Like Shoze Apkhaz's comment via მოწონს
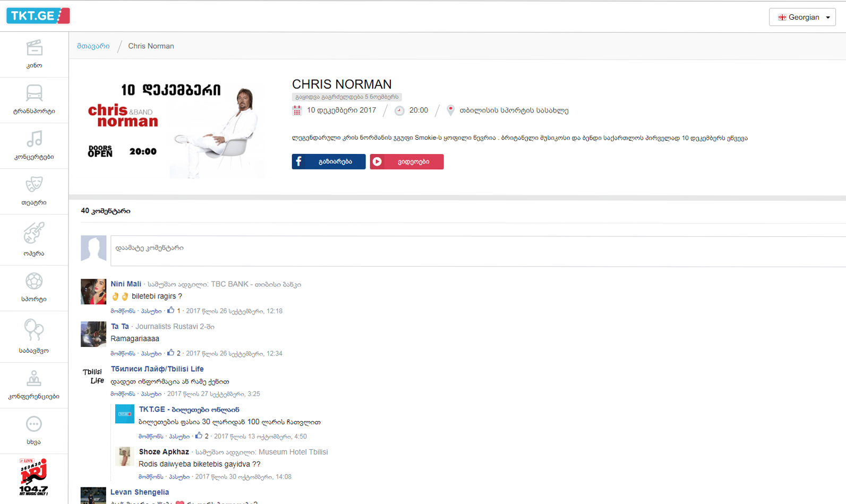The height and width of the screenshot is (504, 846). click(151, 477)
